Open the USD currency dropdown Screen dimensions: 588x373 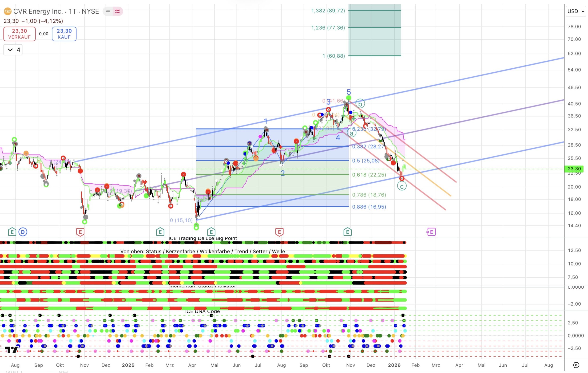pos(576,11)
